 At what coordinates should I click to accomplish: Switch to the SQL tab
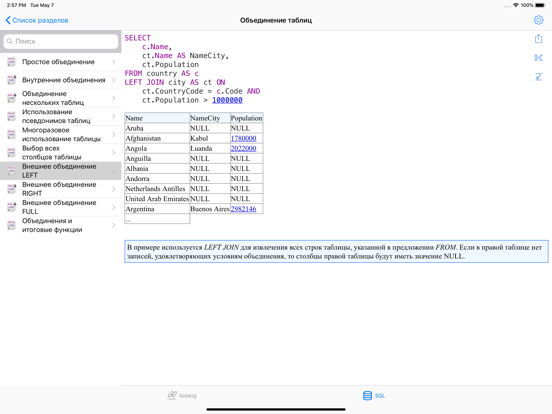(374, 396)
